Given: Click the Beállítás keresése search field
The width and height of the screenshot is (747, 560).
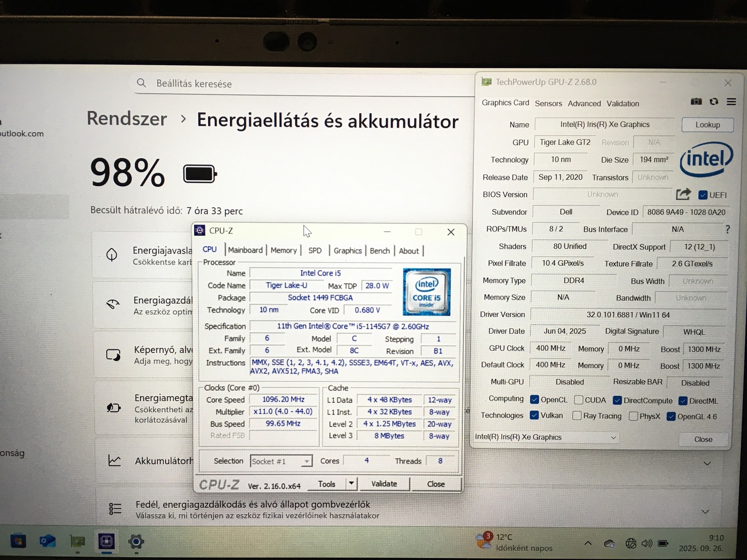Looking at the screenshot, I should [x=304, y=84].
